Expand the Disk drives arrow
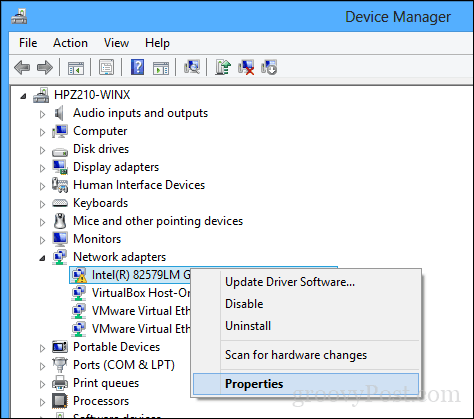The width and height of the screenshot is (474, 419). point(42,150)
